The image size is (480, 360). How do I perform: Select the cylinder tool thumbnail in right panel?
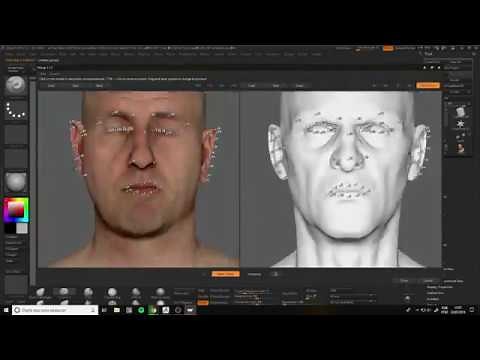460,111
